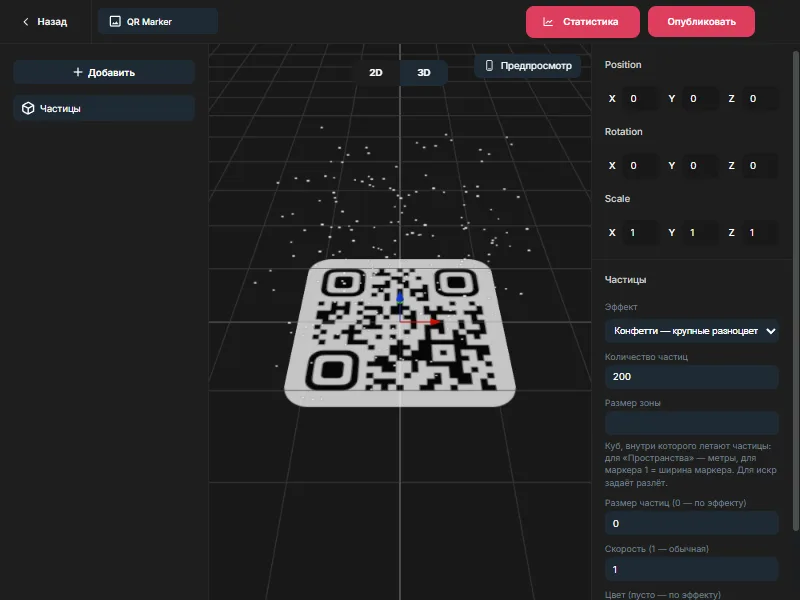Edit Rotation Y field
The image size is (800, 600).
pos(701,165)
